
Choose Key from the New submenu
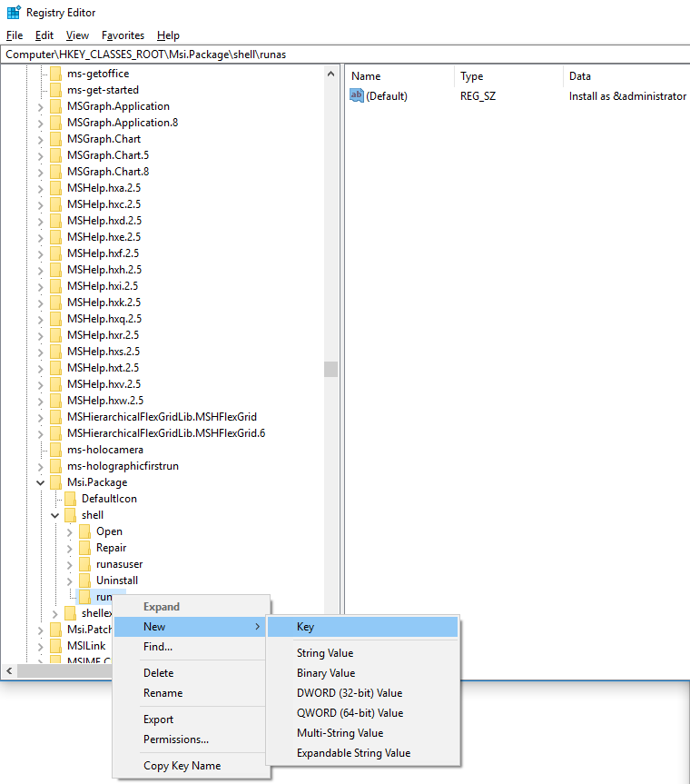tap(305, 627)
